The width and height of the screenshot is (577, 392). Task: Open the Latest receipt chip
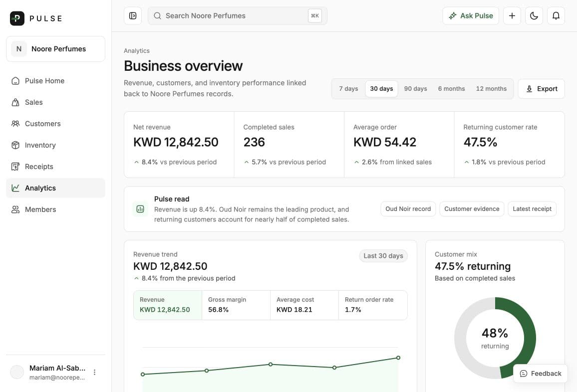click(532, 209)
